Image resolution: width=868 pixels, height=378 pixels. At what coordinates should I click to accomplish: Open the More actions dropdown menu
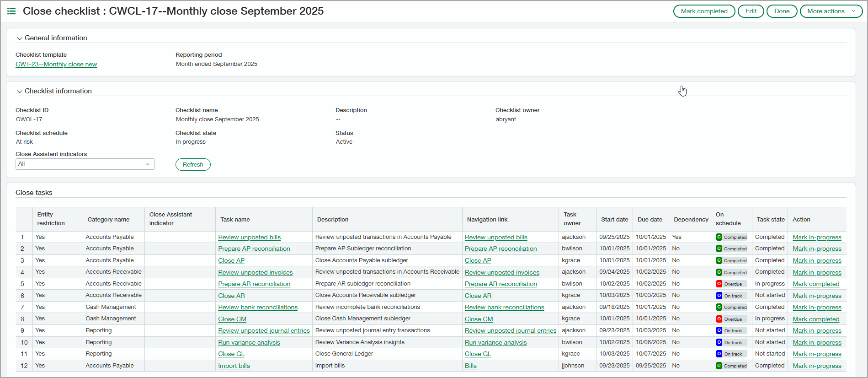click(x=831, y=11)
